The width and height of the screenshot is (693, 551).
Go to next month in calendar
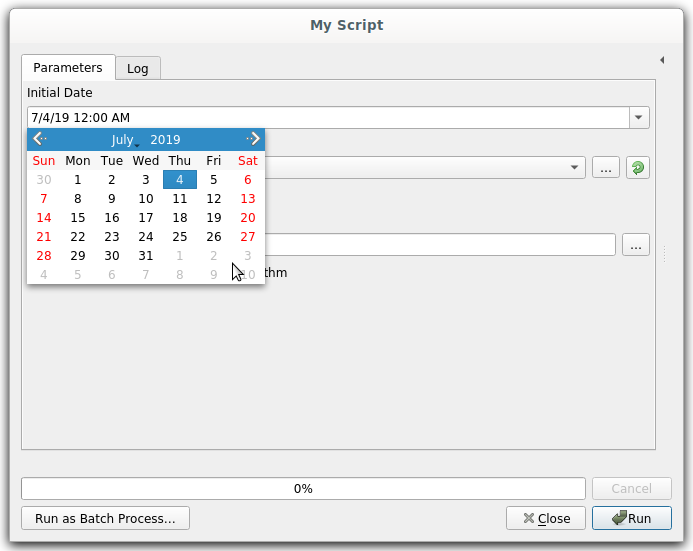click(253, 139)
